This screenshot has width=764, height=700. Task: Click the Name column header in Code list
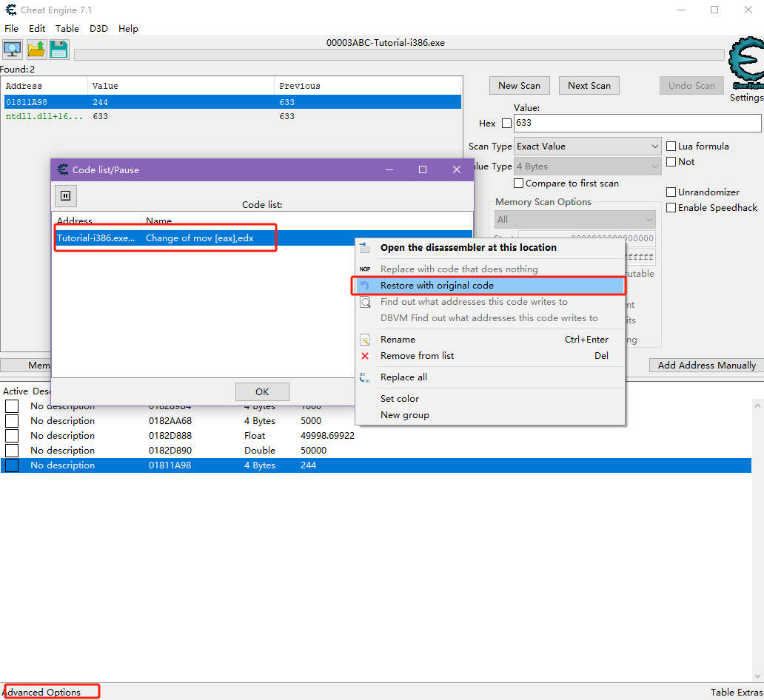pyautogui.click(x=306, y=221)
